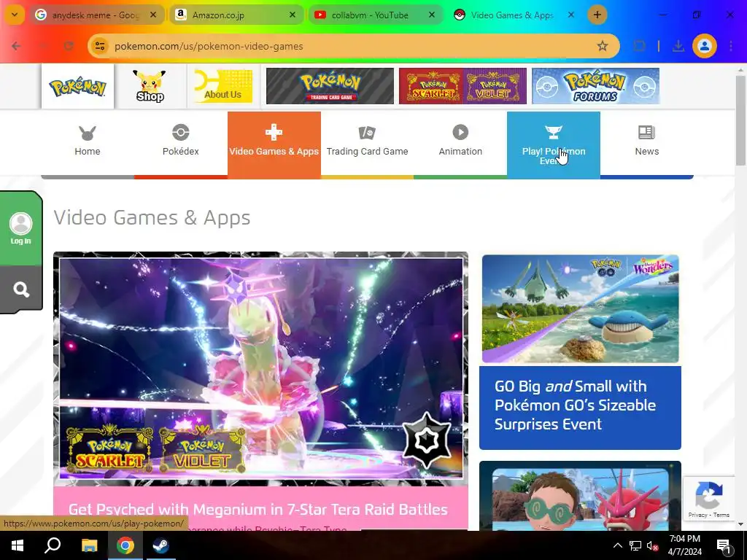Open Pokémon GO Sizeable Surprises image

tap(580, 309)
